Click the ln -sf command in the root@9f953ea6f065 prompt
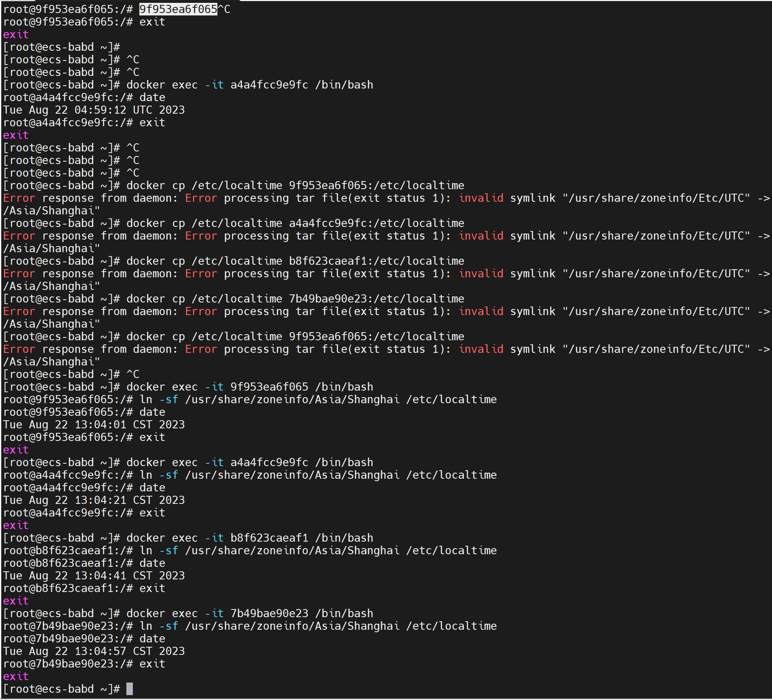Viewport: 772px width, 700px height. coord(318,400)
